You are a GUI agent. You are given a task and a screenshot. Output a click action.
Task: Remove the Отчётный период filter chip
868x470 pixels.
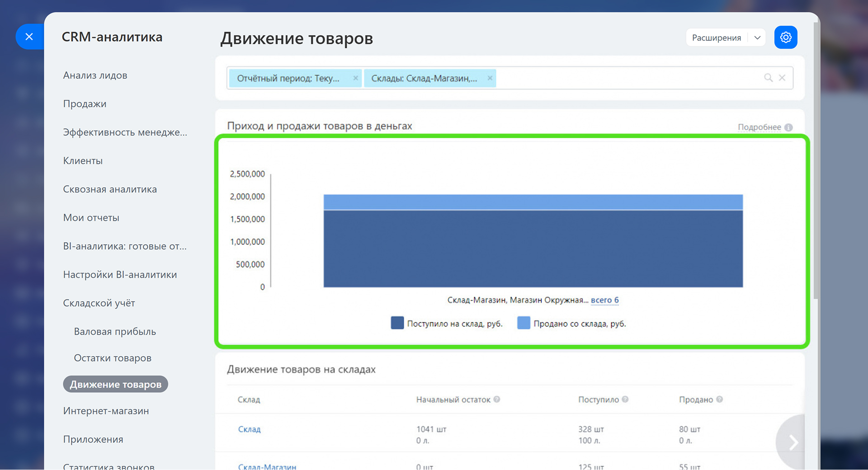point(355,78)
